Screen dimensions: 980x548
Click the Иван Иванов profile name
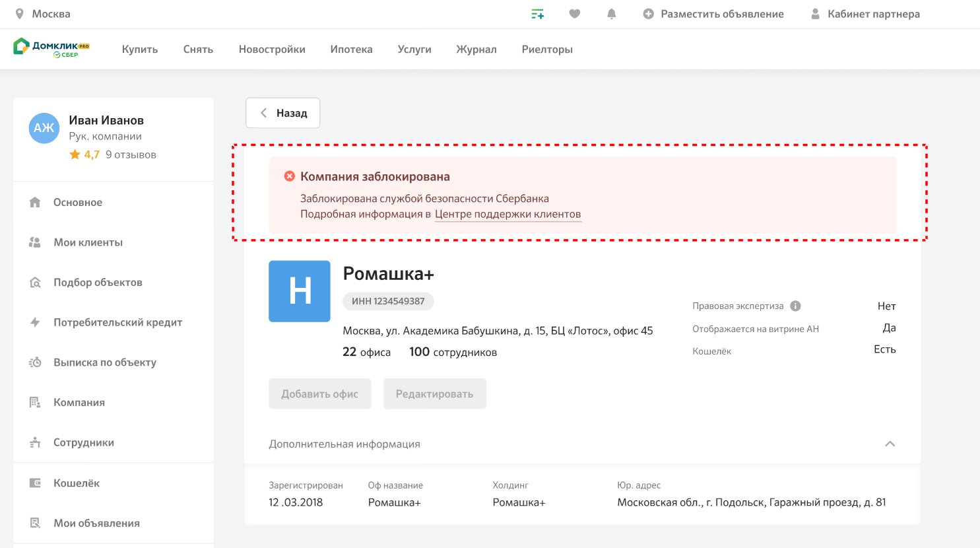tap(106, 120)
